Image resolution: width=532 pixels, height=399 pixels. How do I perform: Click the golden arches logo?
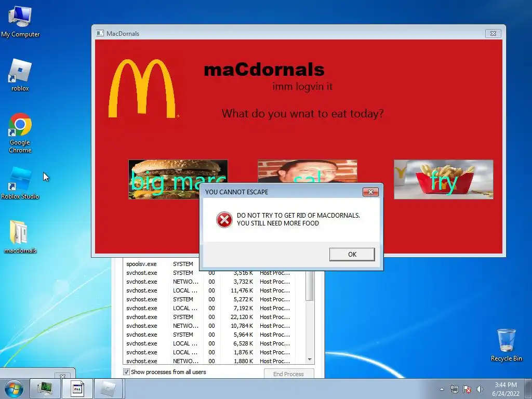(143, 89)
